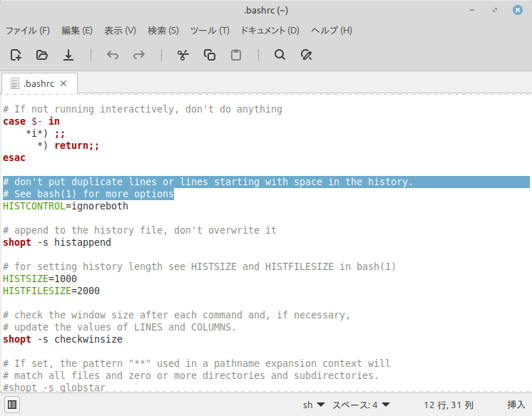
Task: Open the sh syntax language dropdown
Action: point(314,405)
